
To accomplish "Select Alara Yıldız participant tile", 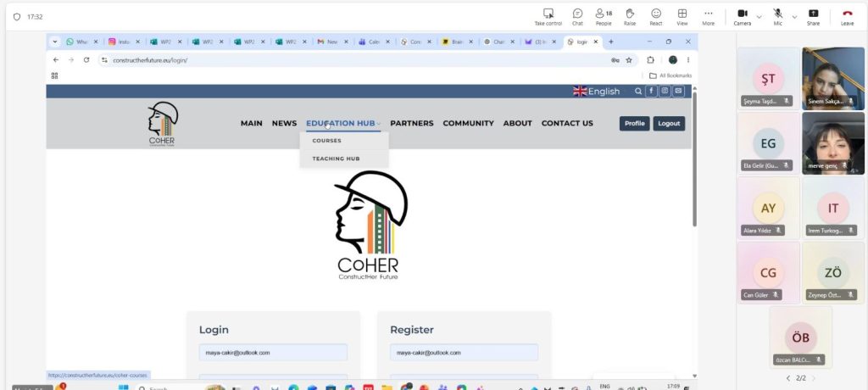I will coord(768,208).
